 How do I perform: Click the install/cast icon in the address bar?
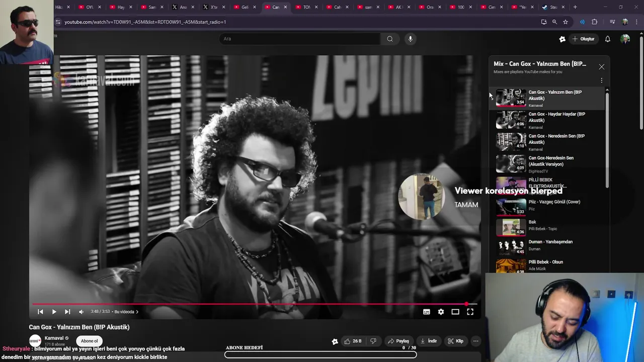point(544,22)
